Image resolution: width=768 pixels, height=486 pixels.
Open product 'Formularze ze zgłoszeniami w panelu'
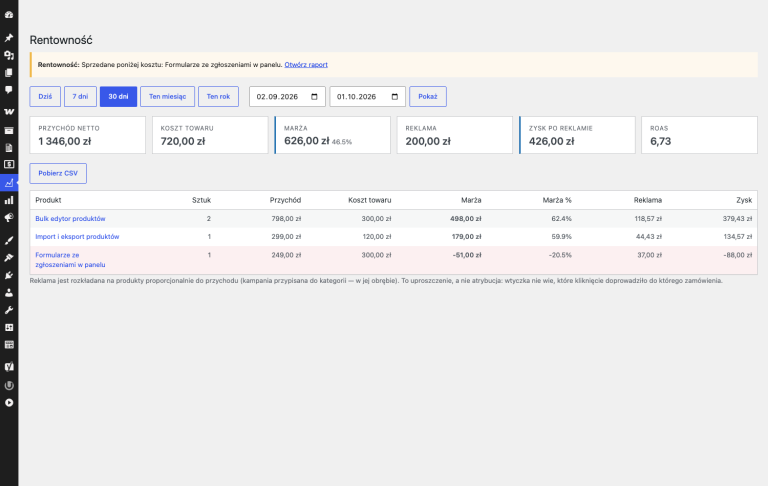point(70,260)
